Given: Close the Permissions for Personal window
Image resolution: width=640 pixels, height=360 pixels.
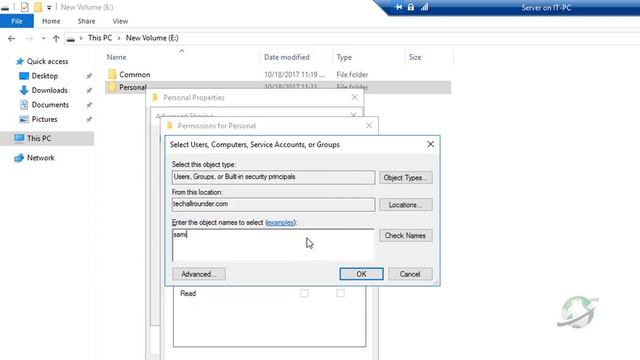Looking at the screenshot, I should click(x=369, y=125).
